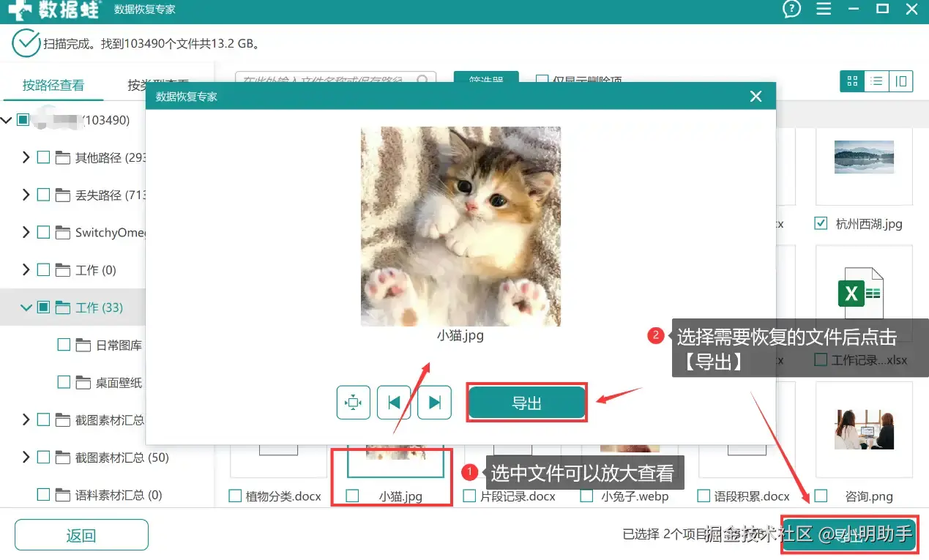Check the 小兔子.webp checkbox
Screen dimensions: 929x560
coord(586,496)
